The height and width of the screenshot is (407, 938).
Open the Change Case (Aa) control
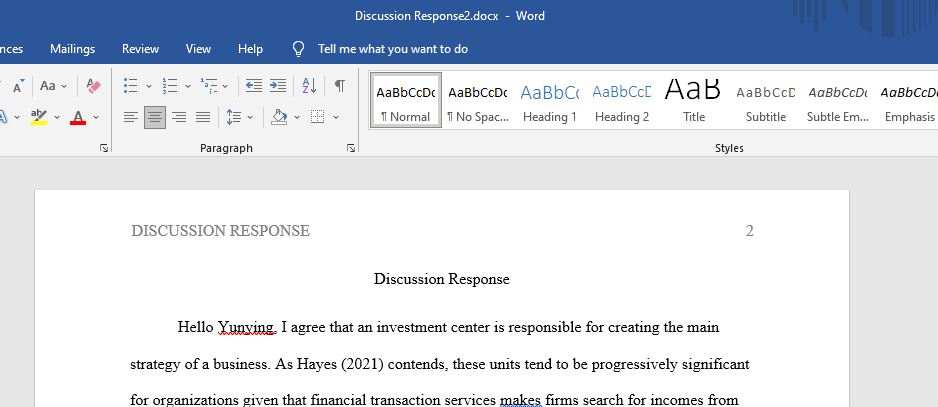[x=48, y=86]
